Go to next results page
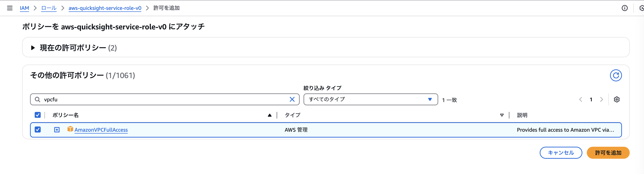Viewport: 644px width, 174px height. tap(601, 99)
